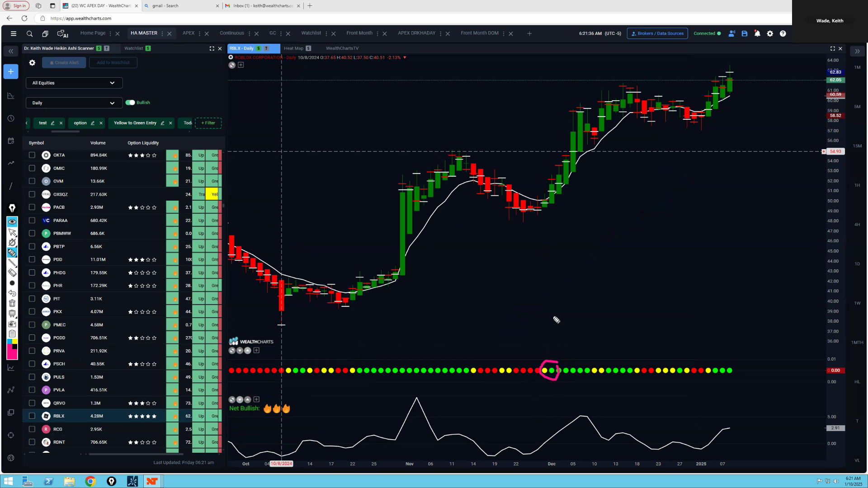Image resolution: width=868 pixels, height=488 pixels.
Task: Open Brokers / Data Sources
Action: [x=657, y=33]
